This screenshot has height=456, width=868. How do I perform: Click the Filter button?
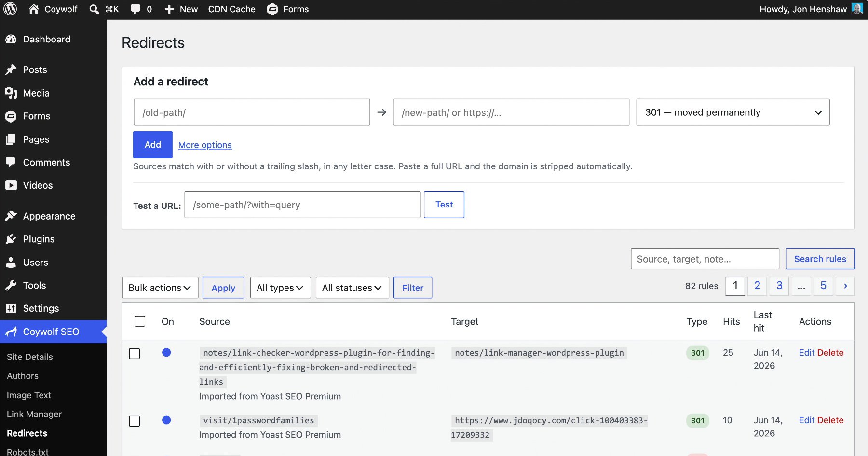coord(413,288)
